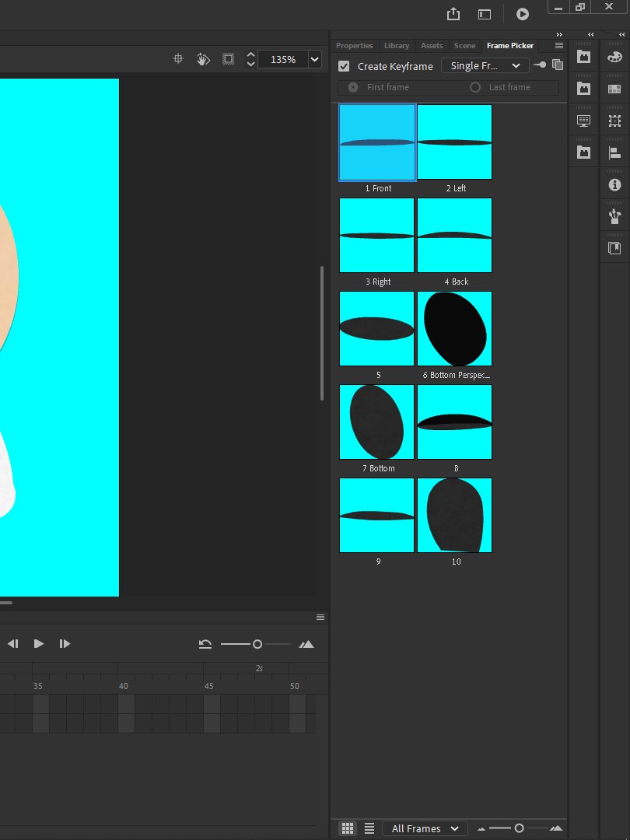The image size is (630, 840).
Task: Toggle the Rotation tool hand icon
Action: coord(203,59)
